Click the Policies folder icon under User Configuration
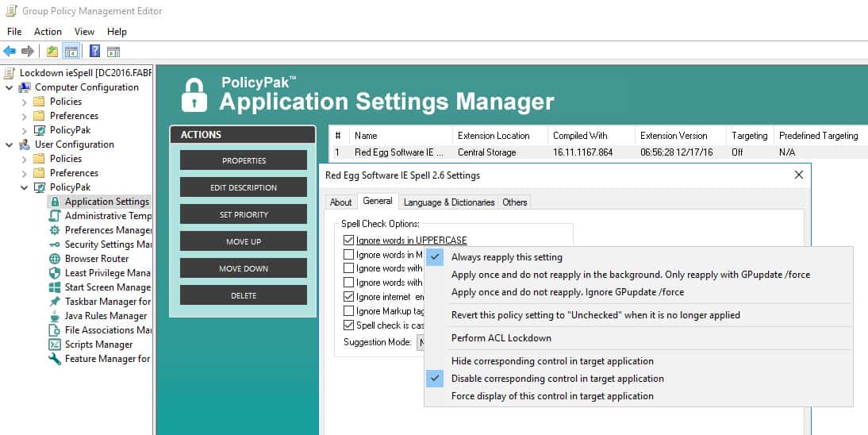Viewport: 868px width, 435px height. coord(40,159)
